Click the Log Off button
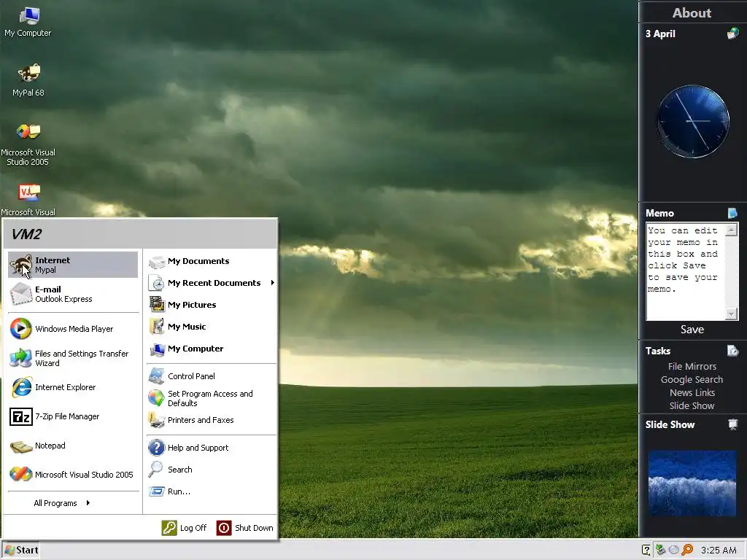 tap(185, 528)
